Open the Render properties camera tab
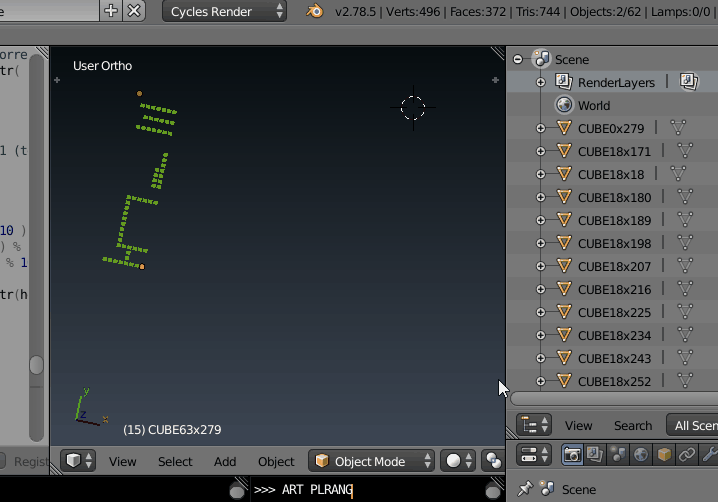This screenshot has width=718, height=502. tap(573, 455)
